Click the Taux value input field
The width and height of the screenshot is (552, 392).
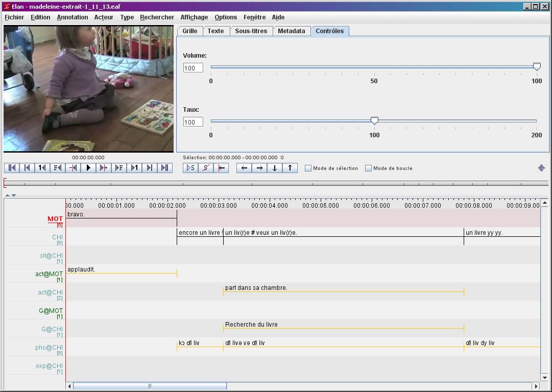click(x=193, y=122)
